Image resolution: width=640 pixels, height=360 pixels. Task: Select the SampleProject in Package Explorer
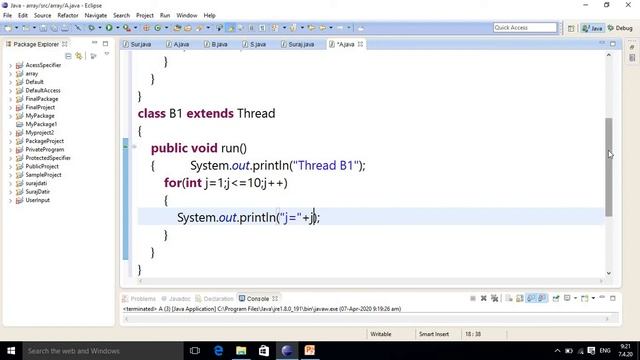(x=43, y=175)
